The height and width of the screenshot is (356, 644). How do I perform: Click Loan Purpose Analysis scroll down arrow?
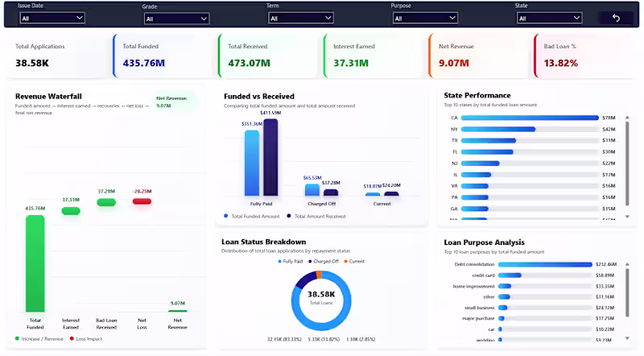(x=627, y=338)
